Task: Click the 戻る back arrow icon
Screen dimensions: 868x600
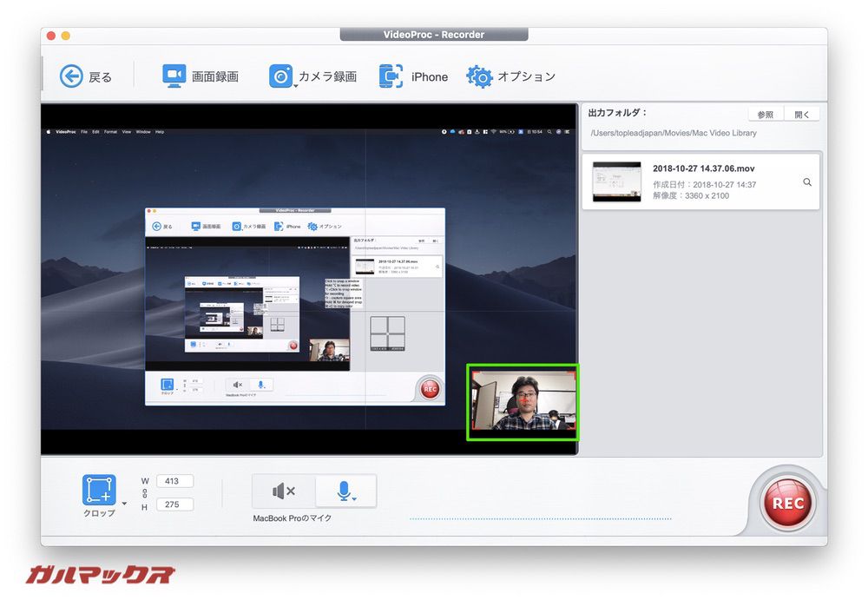Action: [x=72, y=76]
